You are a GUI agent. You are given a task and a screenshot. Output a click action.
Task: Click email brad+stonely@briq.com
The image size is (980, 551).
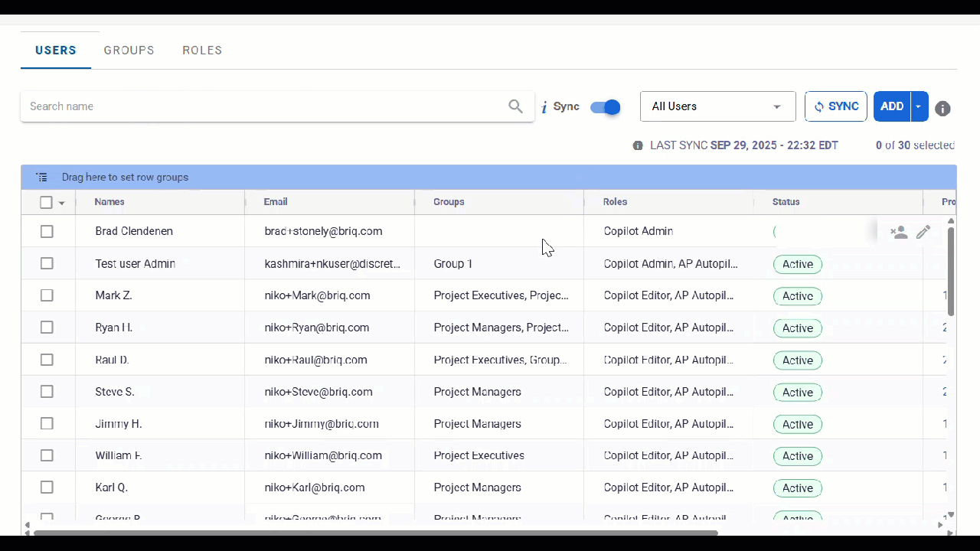click(x=323, y=231)
